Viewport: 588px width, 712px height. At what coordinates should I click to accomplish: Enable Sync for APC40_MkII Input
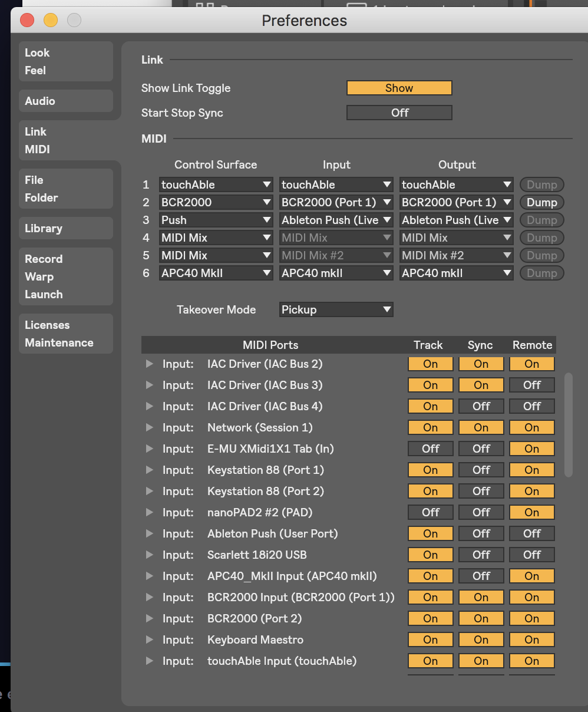481,576
